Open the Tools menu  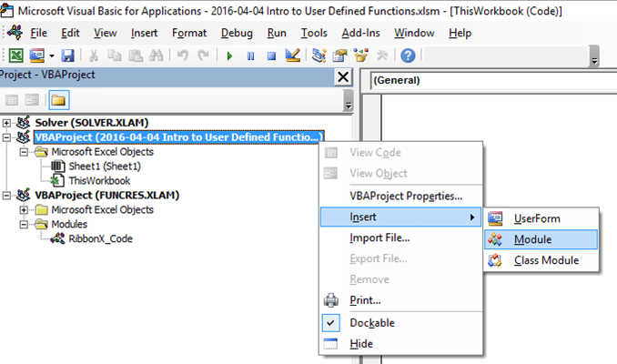(314, 33)
